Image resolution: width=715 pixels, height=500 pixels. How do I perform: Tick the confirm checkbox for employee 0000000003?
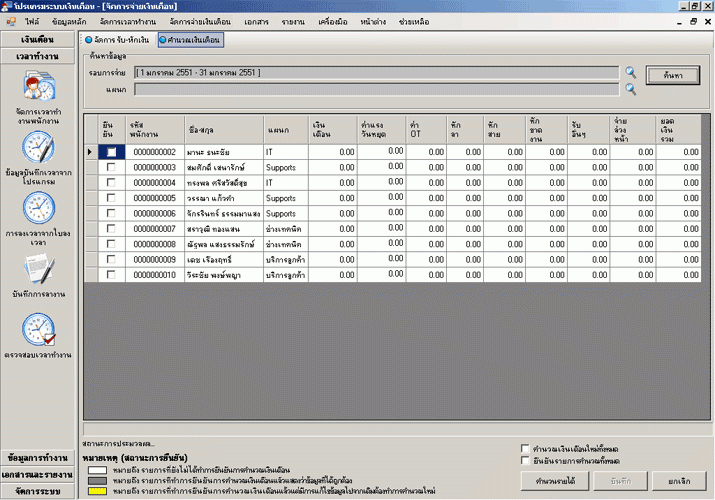(x=111, y=167)
